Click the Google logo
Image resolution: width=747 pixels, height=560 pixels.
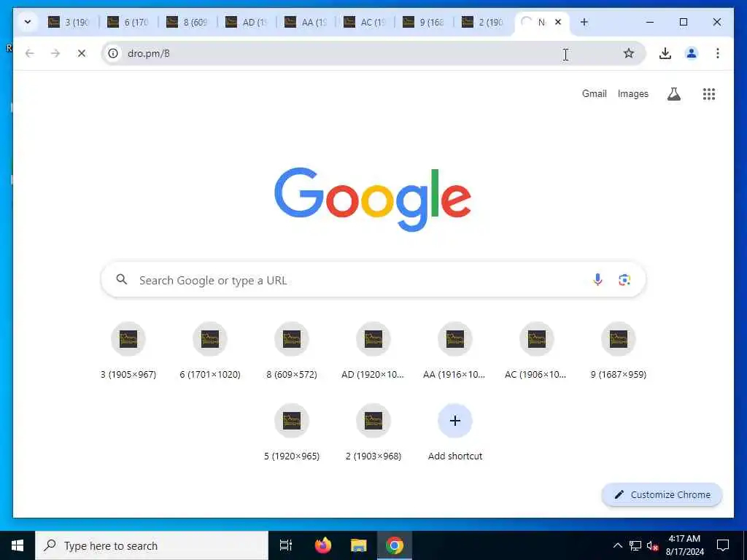[373, 199]
